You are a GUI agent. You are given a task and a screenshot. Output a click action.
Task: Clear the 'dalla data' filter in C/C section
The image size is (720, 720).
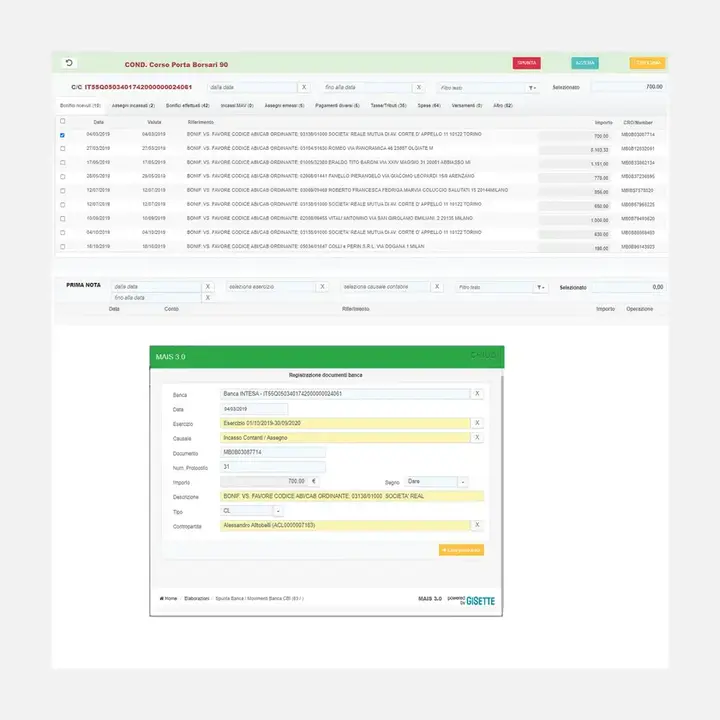[304, 87]
